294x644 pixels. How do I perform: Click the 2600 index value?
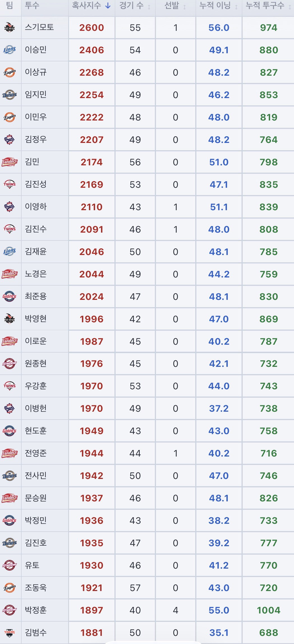[91, 27]
